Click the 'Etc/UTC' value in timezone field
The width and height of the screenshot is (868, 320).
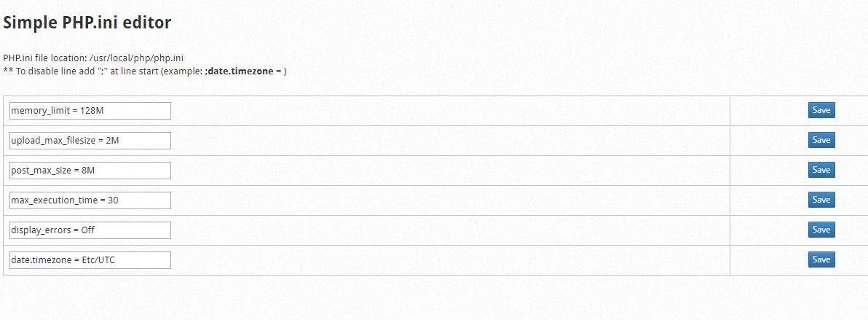pos(99,260)
